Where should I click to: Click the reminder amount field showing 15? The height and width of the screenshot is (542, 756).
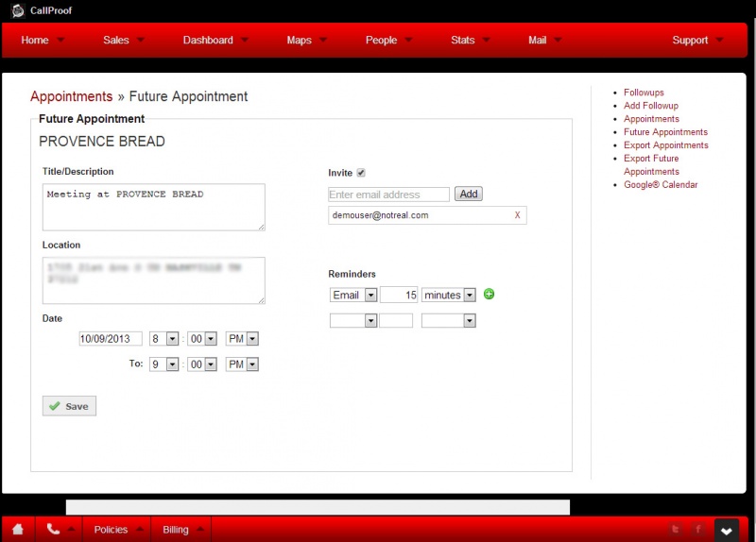pyautogui.click(x=399, y=295)
